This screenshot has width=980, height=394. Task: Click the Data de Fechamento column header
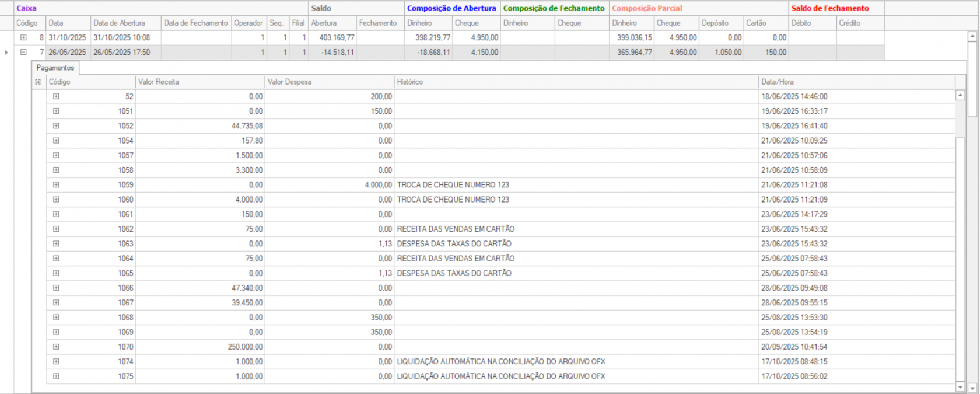click(195, 23)
